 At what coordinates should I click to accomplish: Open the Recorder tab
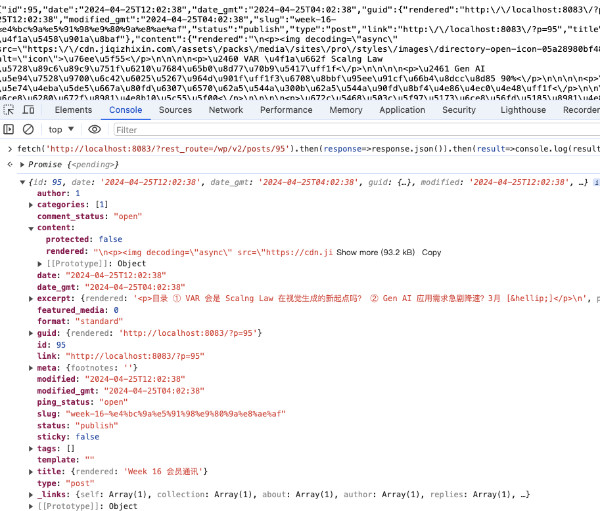pyautogui.click(x=581, y=110)
